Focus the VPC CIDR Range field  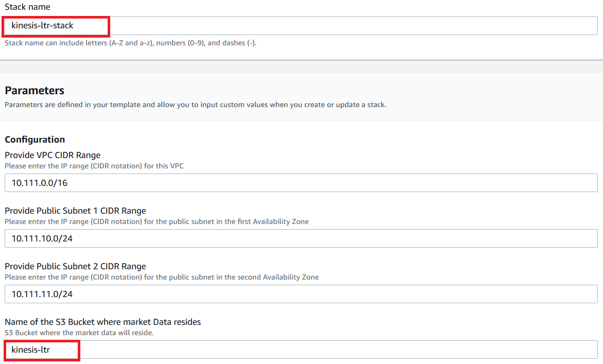coord(301,183)
